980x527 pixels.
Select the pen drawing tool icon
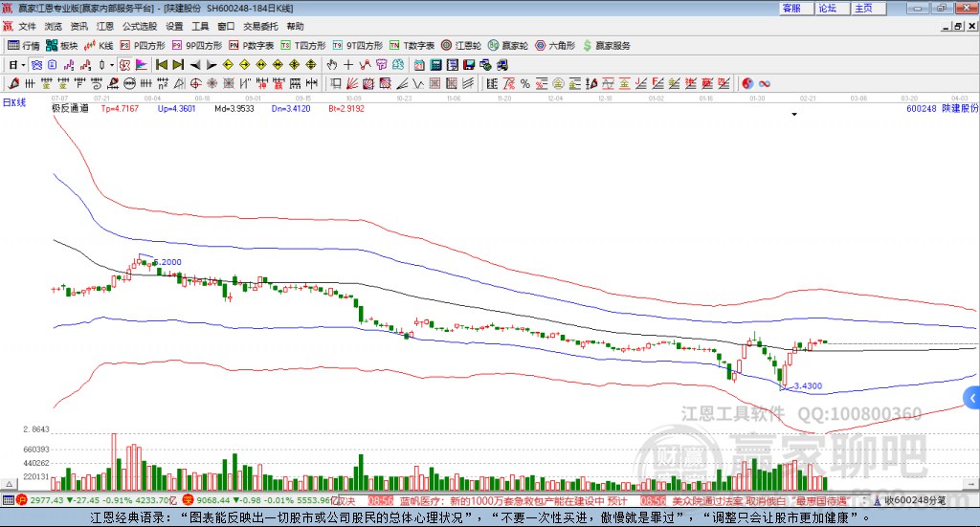(13, 83)
